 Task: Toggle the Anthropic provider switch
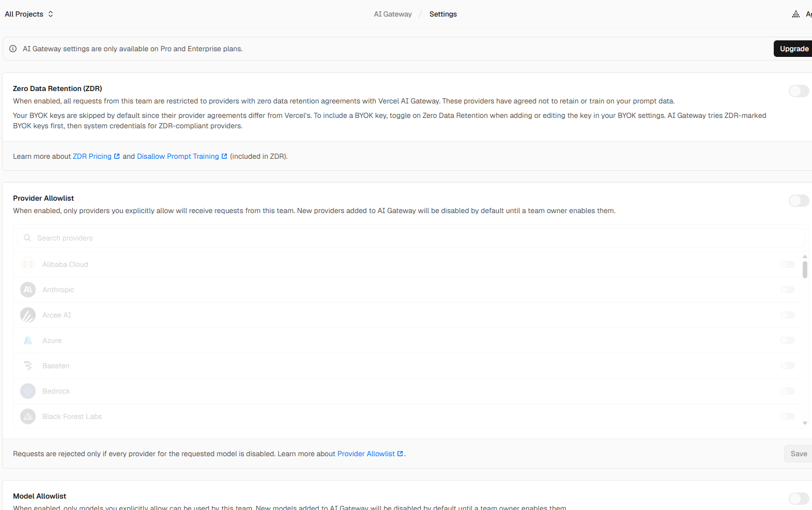pos(788,290)
